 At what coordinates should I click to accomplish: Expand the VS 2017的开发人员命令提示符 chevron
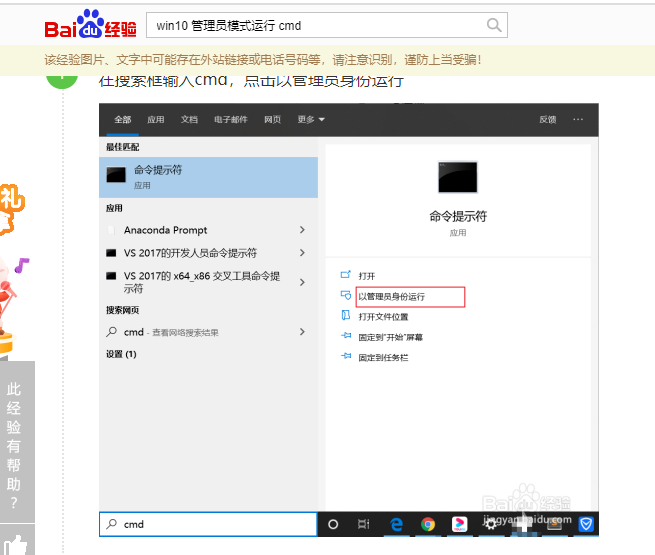(302, 253)
